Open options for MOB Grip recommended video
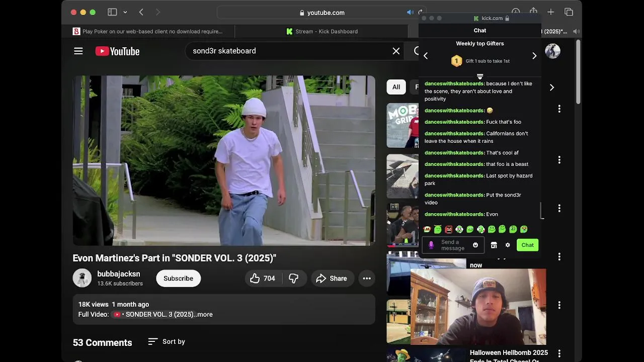 click(x=559, y=109)
